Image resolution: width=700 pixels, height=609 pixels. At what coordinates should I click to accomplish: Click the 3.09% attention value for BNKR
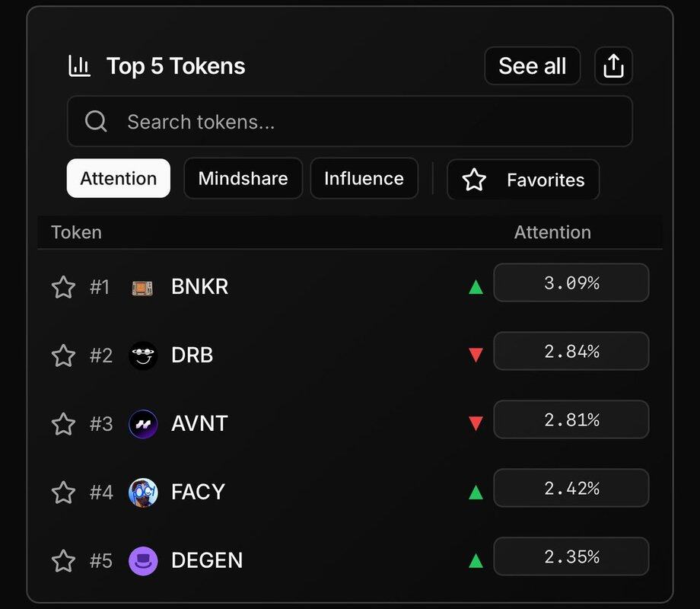[571, 283]
